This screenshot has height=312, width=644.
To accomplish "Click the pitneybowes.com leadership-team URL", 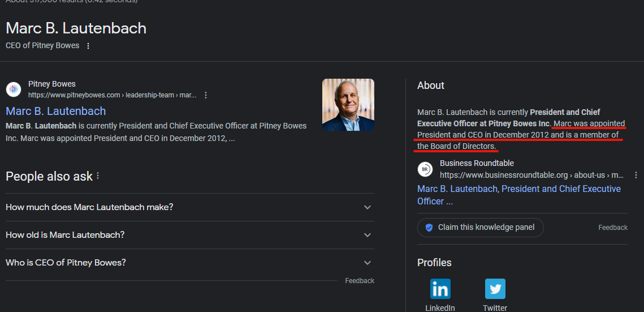I will 112,95.
